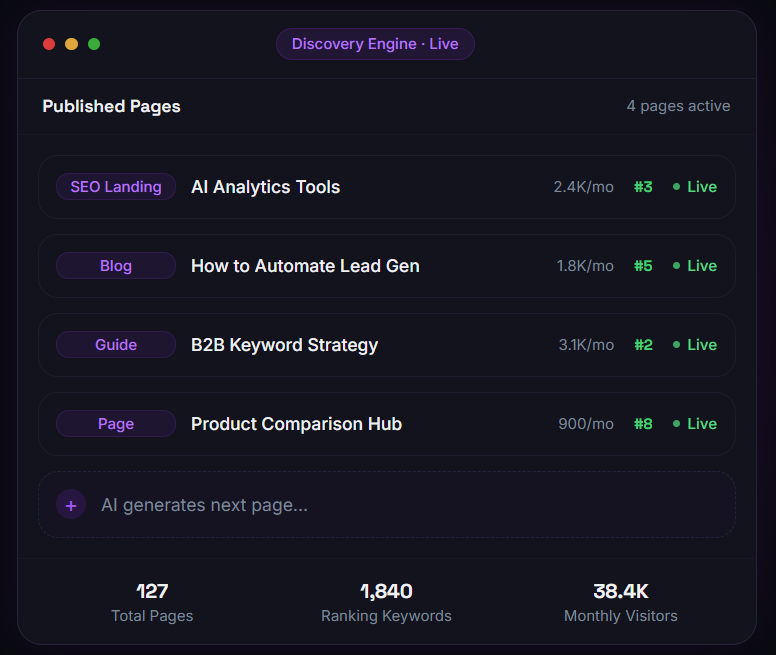Screen dimensions: 776x655
Task: Select the SEO Landing tag
Action: pyautogui.click(x=116, y=187)
